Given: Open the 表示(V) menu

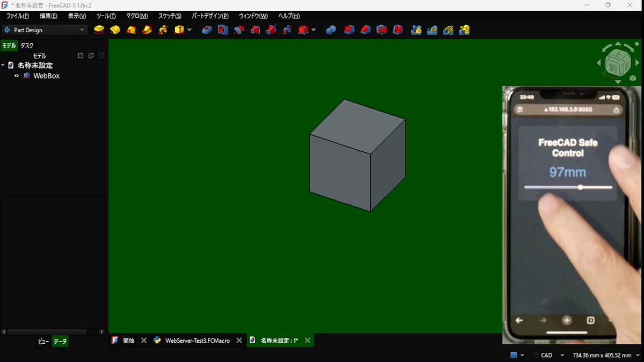Looking at the screenshot, I should coord(77,16).
